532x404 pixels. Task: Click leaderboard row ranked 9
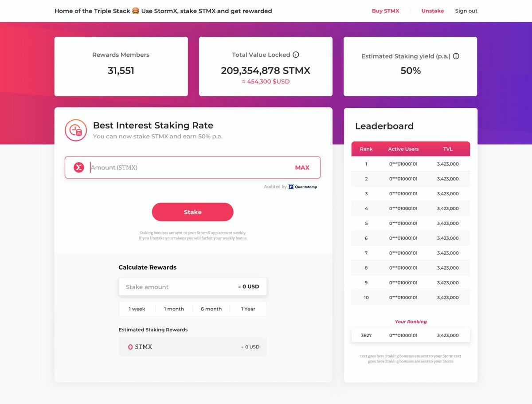pyautogui.click(x=411, y=282)
